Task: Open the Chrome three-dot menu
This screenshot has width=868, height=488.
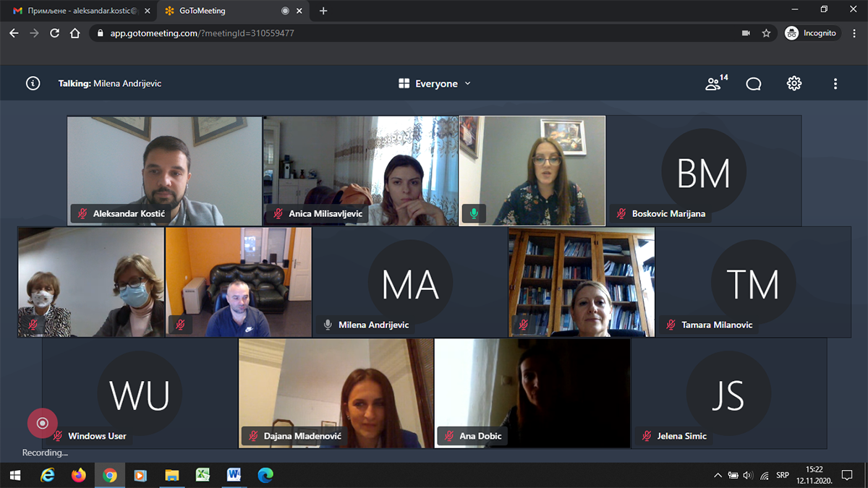Action: (x=854, y=33)
